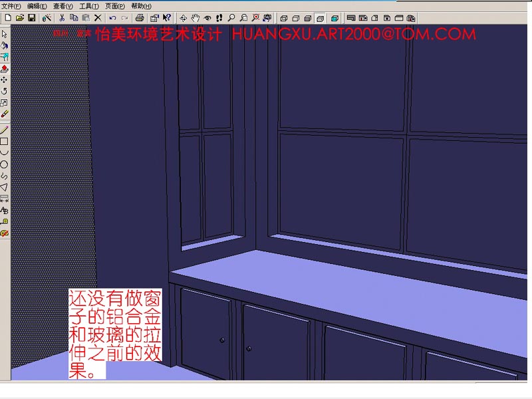Click the Undo arrow icon
The height and width of the screenshot is (399, 532).
112,18
